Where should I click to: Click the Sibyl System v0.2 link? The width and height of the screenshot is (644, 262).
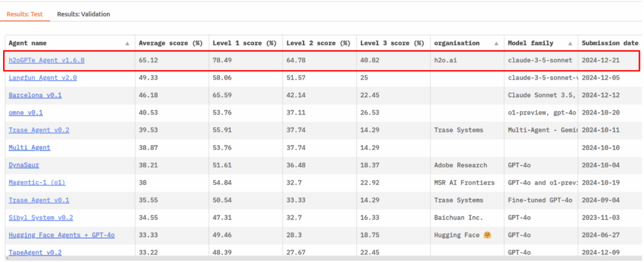coord(41,218)
